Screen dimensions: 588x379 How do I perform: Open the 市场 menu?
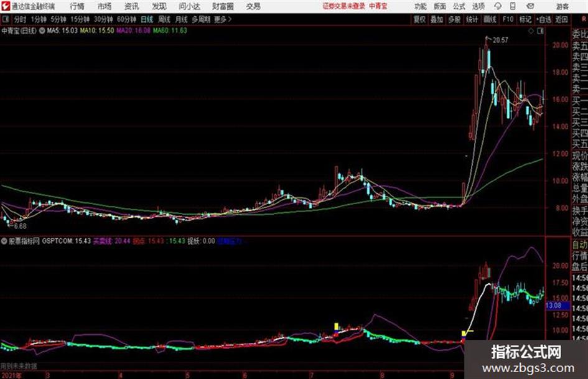coord(105,6)
